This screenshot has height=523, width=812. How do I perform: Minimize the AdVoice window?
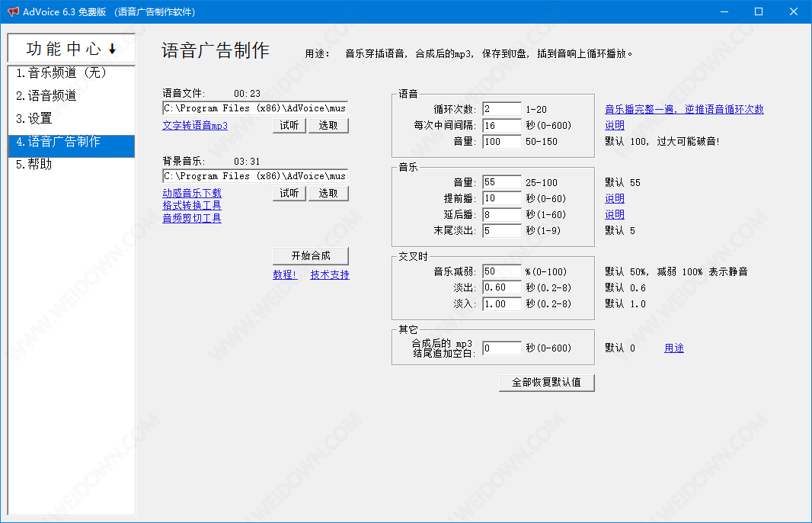coord(724,11)
